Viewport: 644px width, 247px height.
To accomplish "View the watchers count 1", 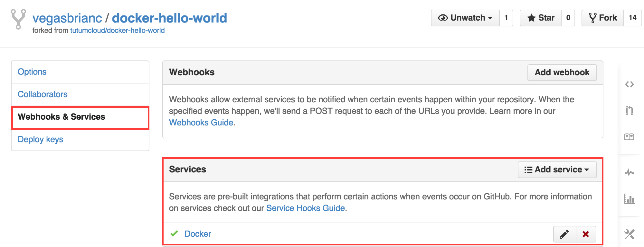I will coord(506,18).
